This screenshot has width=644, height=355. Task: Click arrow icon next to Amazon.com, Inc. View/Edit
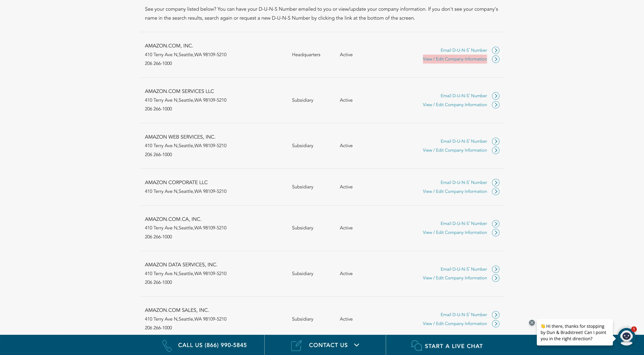pos(496,59)
